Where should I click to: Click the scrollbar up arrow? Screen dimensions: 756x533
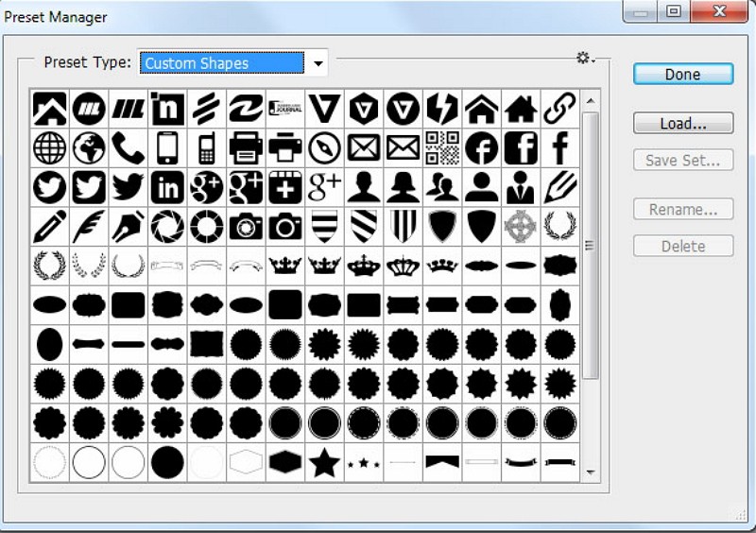(x=591, y=101)
